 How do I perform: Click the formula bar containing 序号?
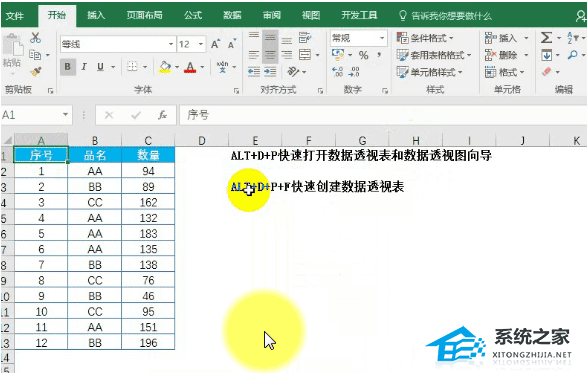(x=383, y=115)
